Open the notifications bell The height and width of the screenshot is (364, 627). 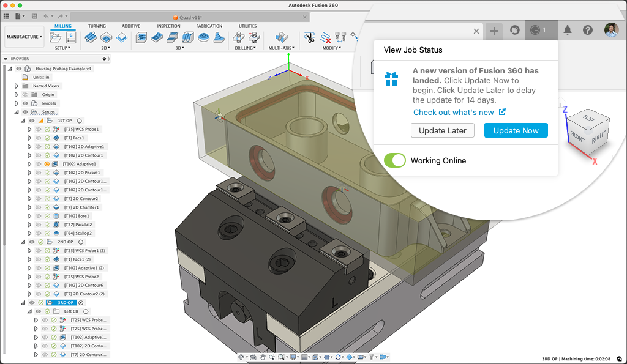coord(568,30)
